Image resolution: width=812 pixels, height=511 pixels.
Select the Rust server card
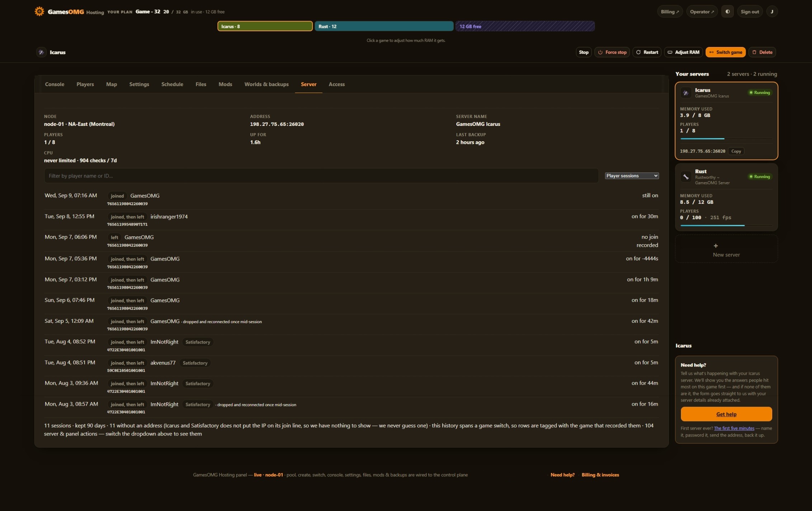pos(726,197)
